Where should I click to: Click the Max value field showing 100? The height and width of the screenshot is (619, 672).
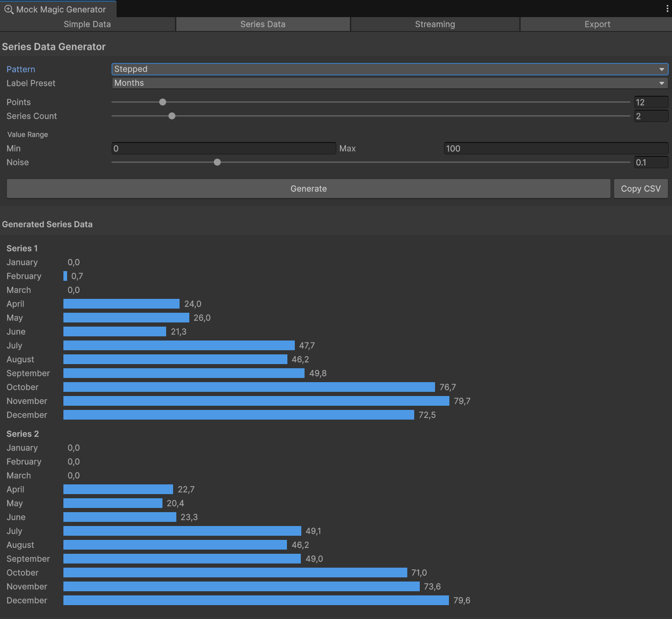pyautogui.click(x=556, y=149)
